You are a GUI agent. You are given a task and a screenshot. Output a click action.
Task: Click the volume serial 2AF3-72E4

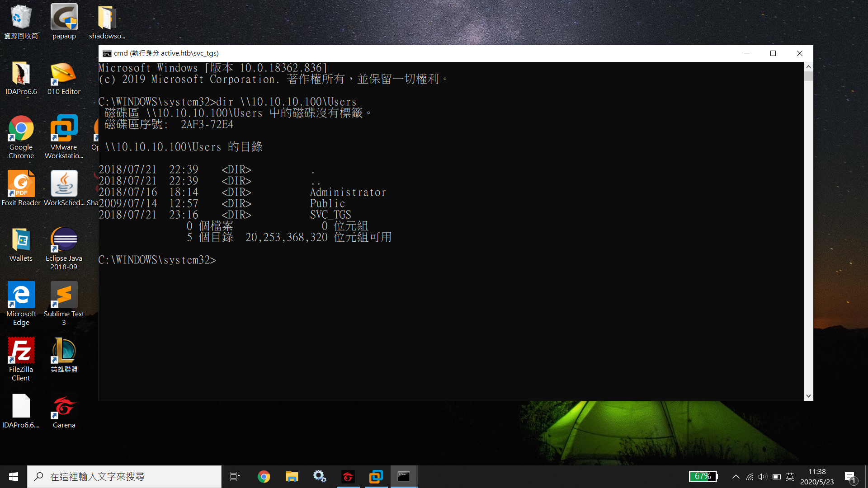pyautogui.click(x=207, y=124)
